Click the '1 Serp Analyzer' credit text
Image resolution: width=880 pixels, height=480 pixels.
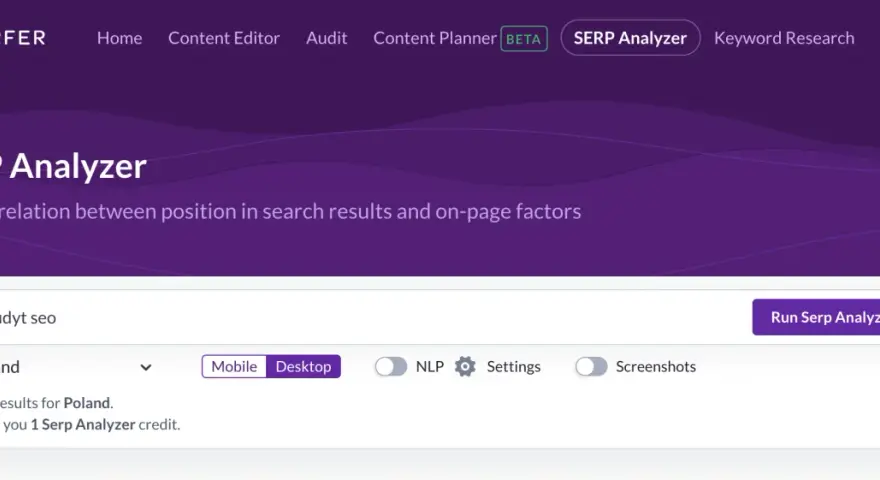coord(83,424)
